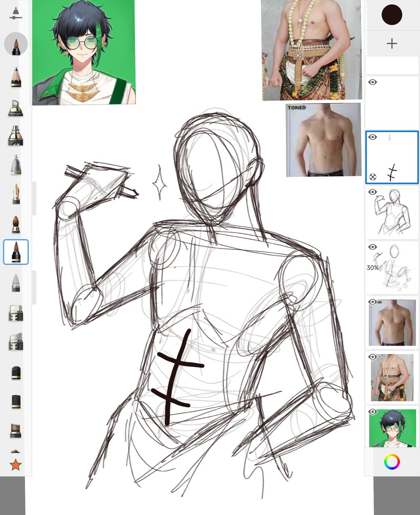
Task: Select the gray cone-tip smudge brush
Action: click(16, 283)
